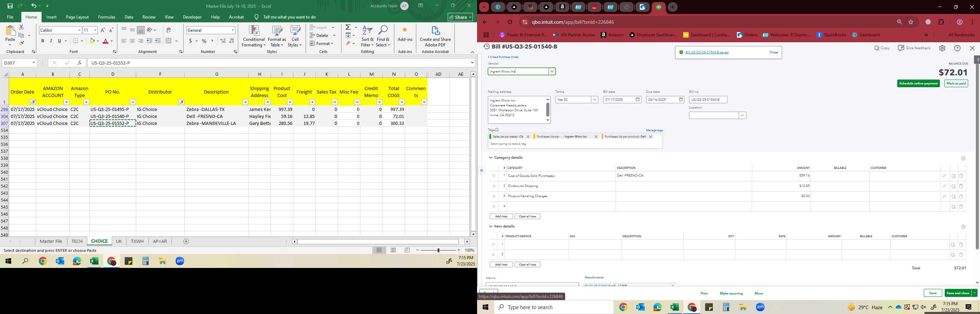
Task: Reload the Chrome page
Action: 510,22
